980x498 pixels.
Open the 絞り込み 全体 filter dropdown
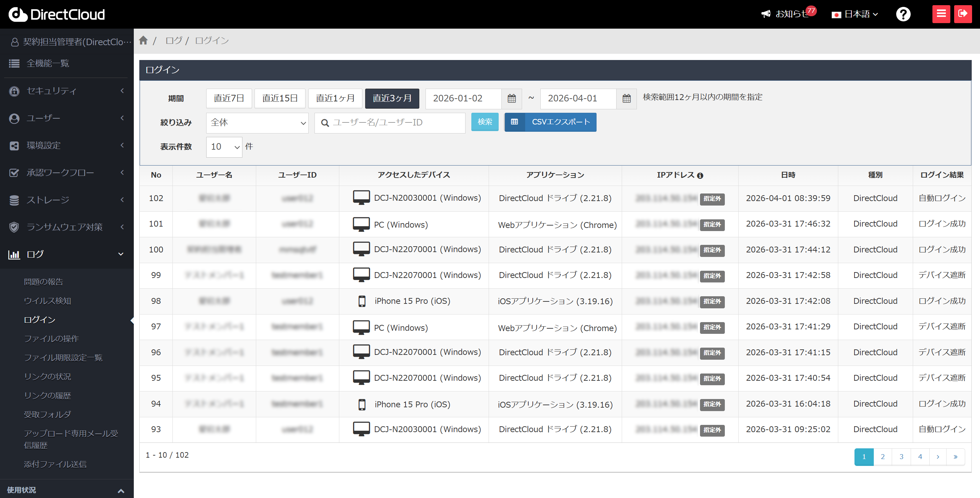[x=257, y=122]
